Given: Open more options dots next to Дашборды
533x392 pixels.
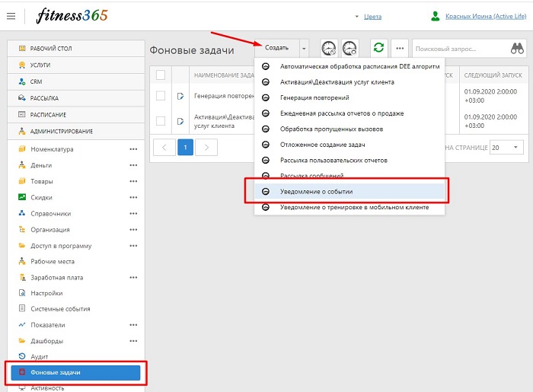Looking at the screenshot, I should click(133, 341).
